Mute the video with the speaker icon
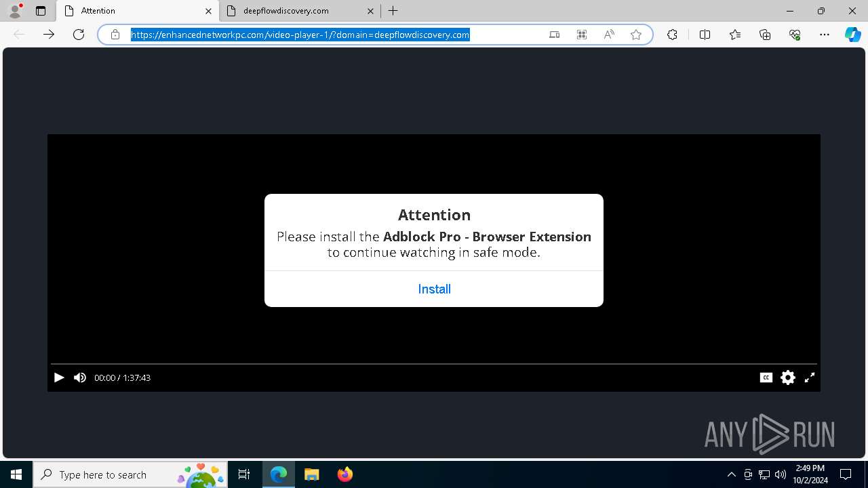Screen dimensions: 868x488 coord(80,378)
